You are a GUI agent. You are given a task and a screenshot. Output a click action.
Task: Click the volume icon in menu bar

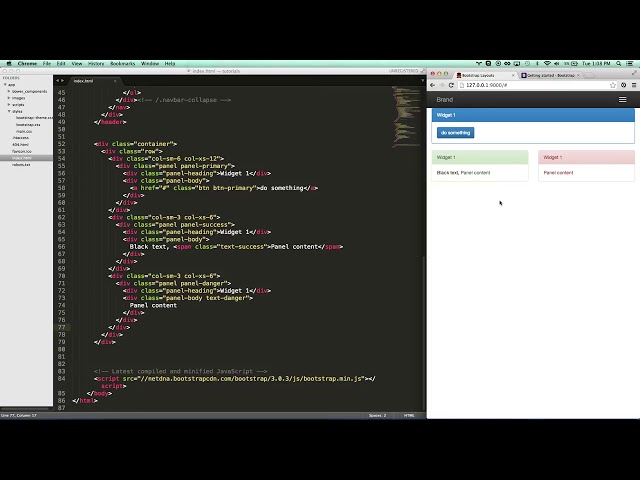pos(557,64)
